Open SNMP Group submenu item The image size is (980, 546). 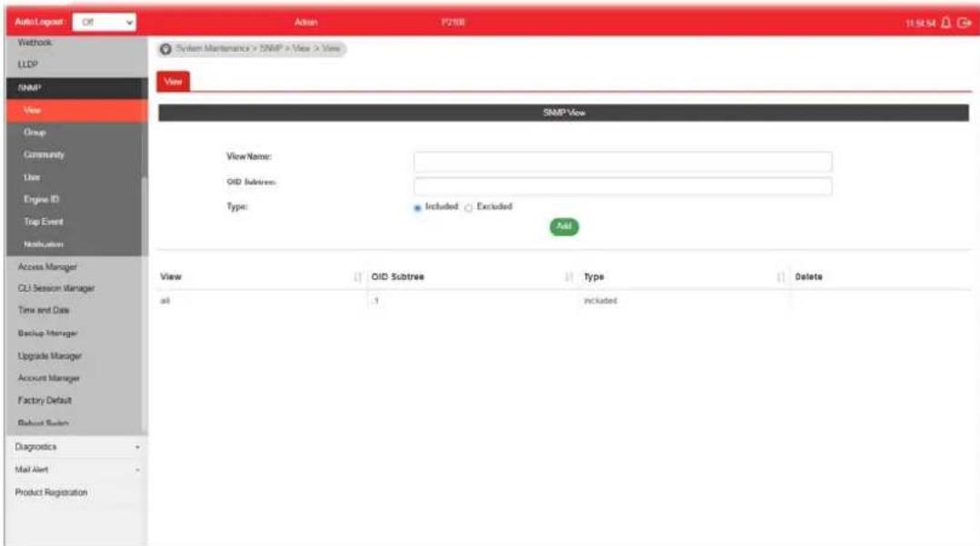click(x=77, y=133)
